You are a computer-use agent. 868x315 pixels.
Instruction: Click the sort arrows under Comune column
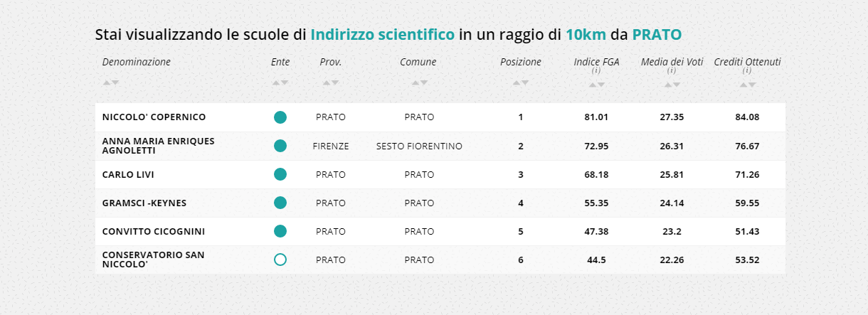(418, 82)
